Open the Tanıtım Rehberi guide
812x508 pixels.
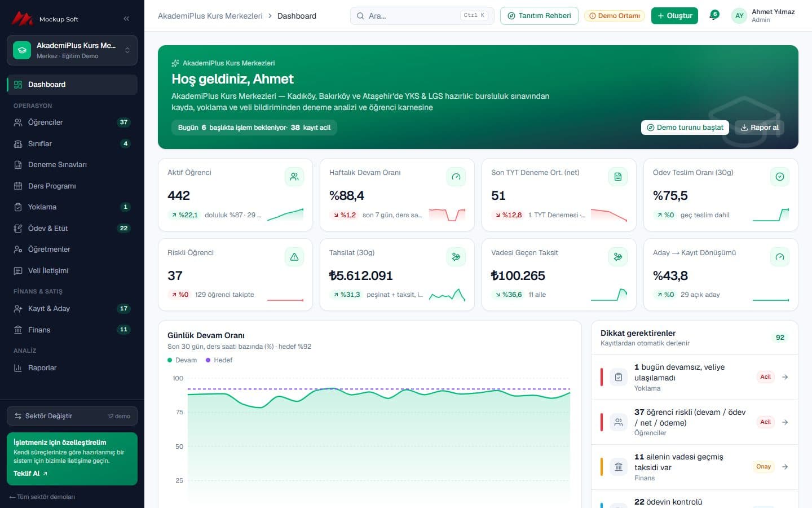[x=539, y=16]
